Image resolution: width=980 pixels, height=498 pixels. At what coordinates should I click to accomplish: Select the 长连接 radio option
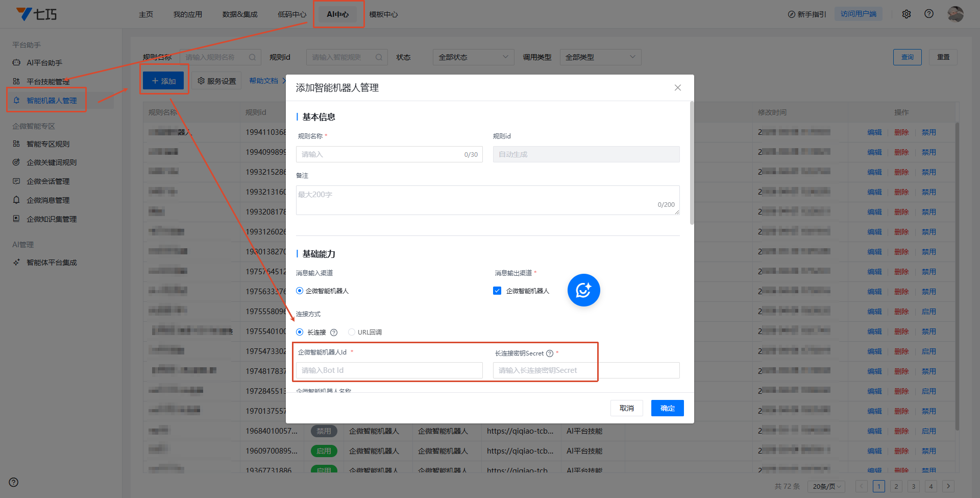[x=300, y=332]
